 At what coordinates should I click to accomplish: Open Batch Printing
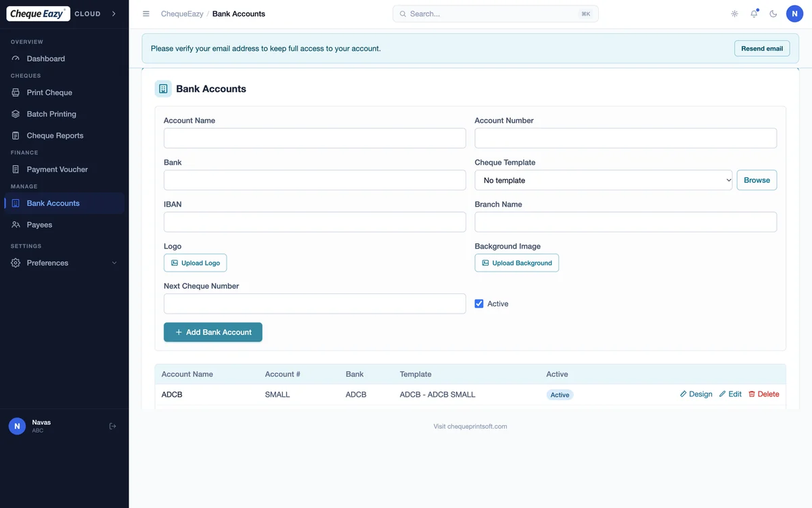pyautogui.click(x=64, y=114)
